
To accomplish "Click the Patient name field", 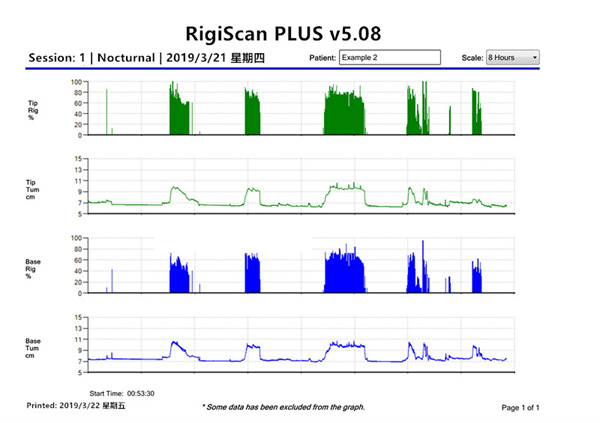I will [389, 58].
